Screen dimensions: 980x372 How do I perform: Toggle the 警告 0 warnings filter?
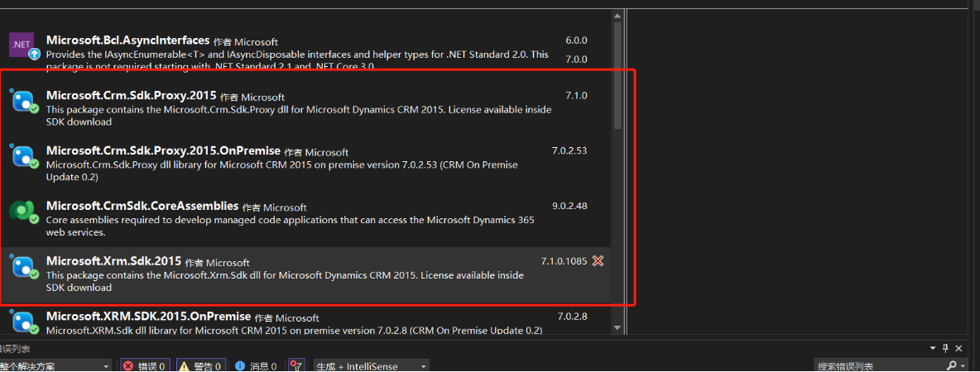[201, 365]
